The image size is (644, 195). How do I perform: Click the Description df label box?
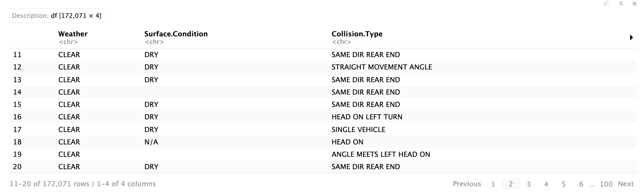(x=57, y=16)
